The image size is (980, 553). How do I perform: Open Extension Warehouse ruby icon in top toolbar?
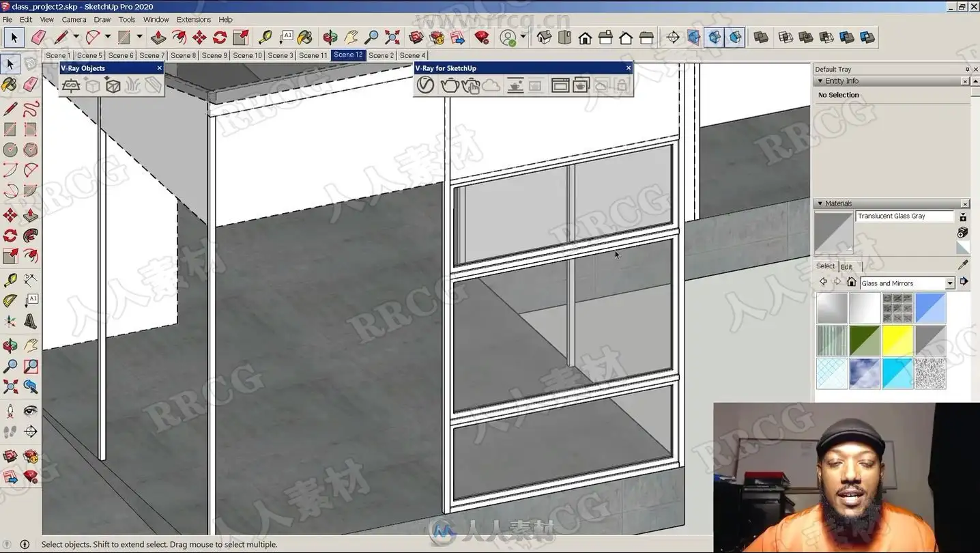coord(482,37)
